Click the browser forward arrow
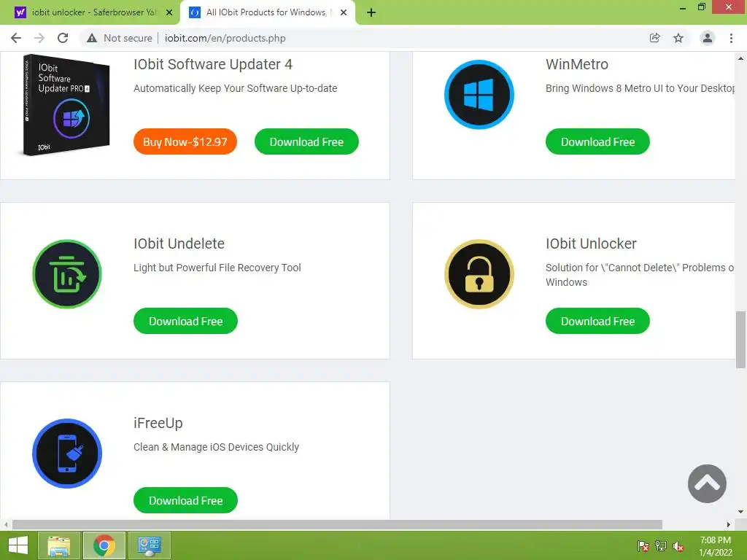Screen dimensions: 747x560 pyautogui.click(x=39, y=38)
